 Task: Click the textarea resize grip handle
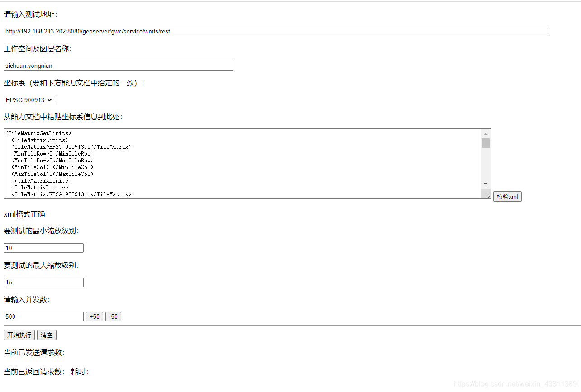coord(487,195)
